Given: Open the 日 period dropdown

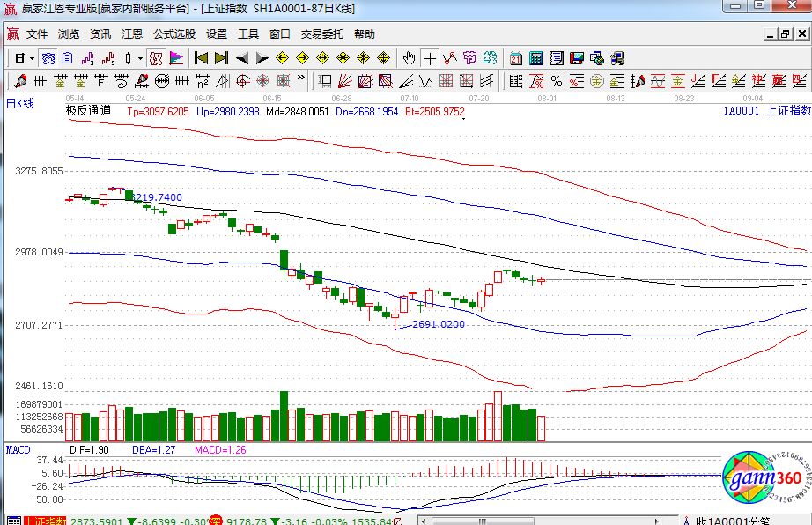Looking at the screenshot, I should (24, 58).
